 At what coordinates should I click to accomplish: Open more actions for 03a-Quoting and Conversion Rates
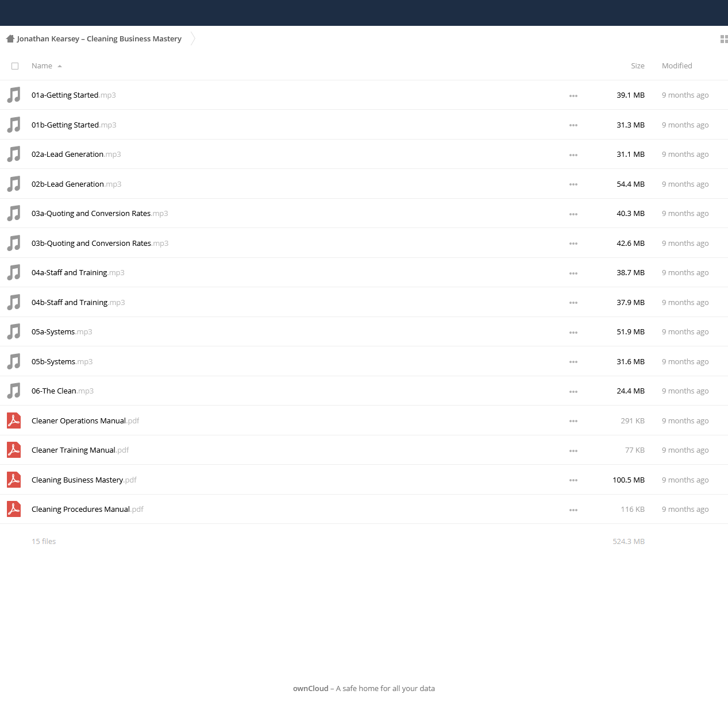[x=573, y=214]
